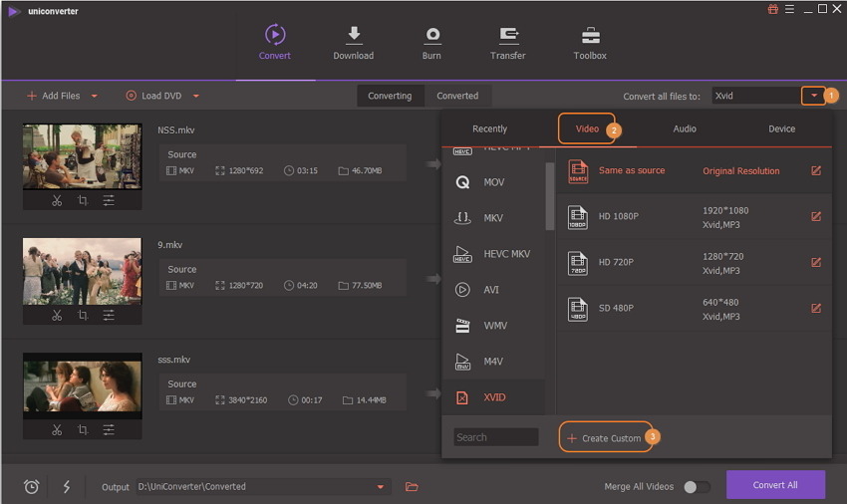Viewport: 847px width, 504px height.
Task: Click Add Files button
Action: coord(54,96)
